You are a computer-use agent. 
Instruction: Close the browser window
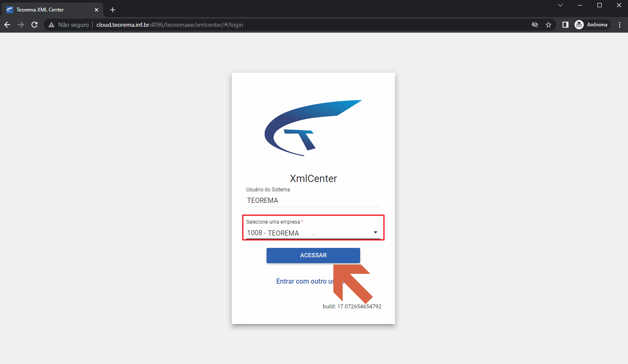pyautogui.click(x=619, y=5)
